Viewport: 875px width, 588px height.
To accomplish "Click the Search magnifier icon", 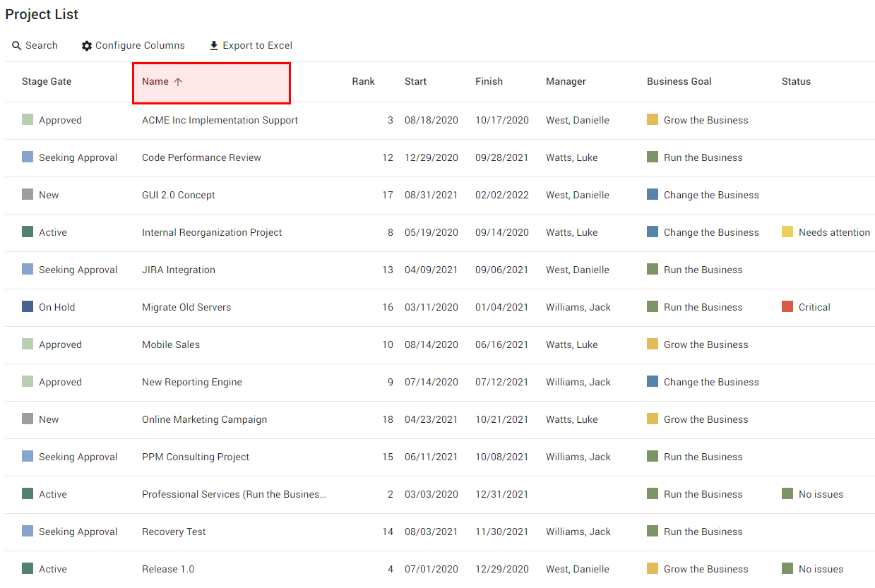I will (x=17, y=46).
